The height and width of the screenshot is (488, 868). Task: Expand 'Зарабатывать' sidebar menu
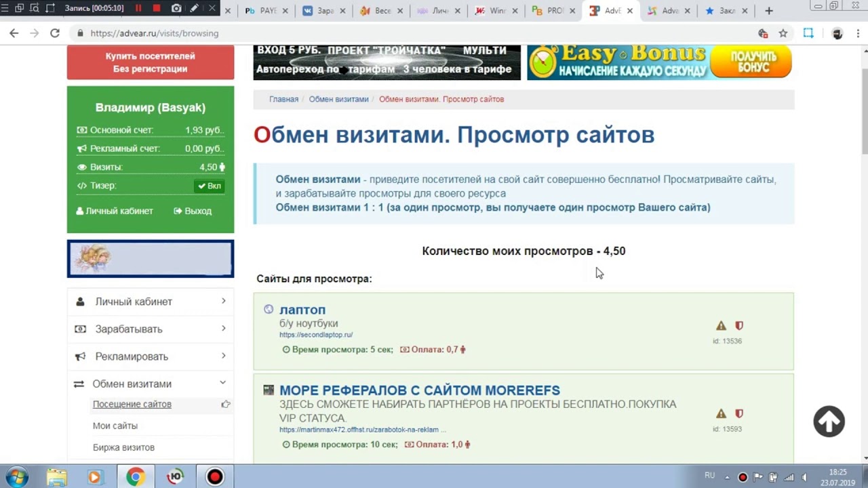(151, 329)
